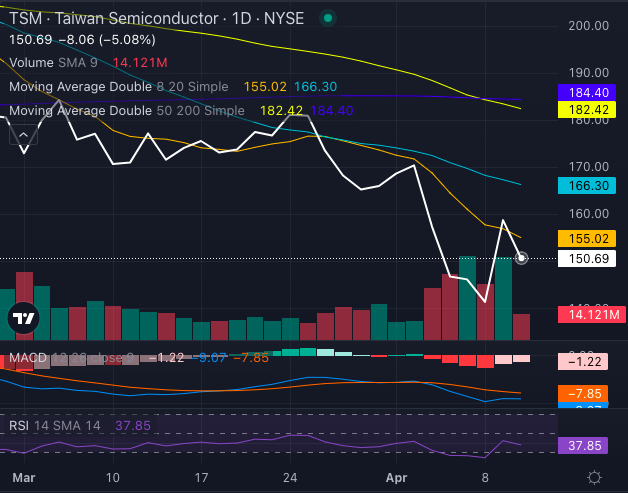Click the current price marker circle
The image size is (628, 493).
click(521, 258)
